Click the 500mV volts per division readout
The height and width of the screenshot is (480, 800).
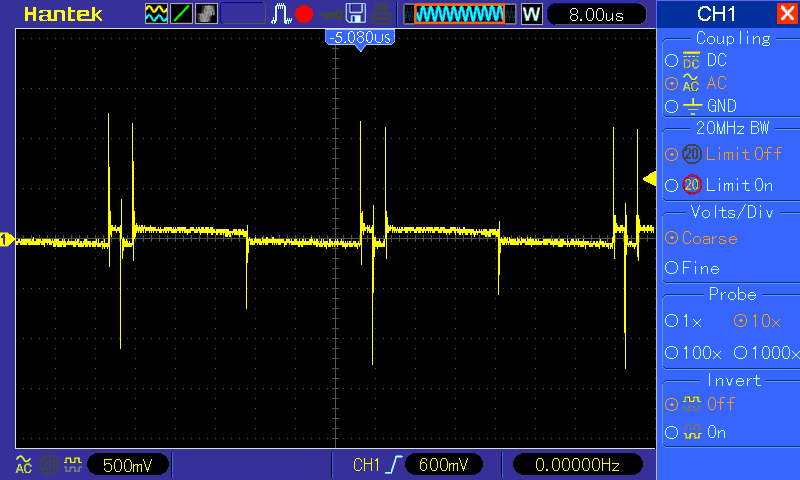(x=128, y=465)
